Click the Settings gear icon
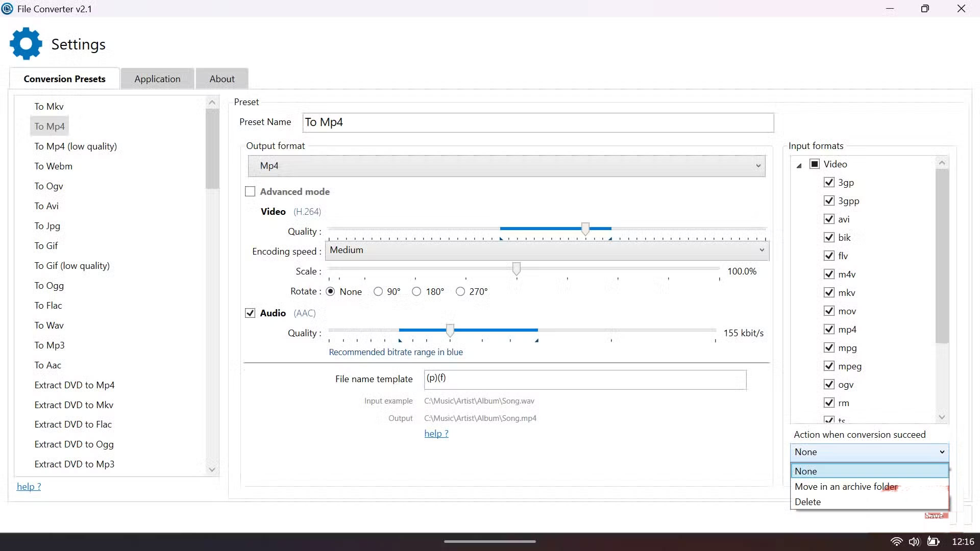This screenshot has width=980, height=551. tap(26, 44)
